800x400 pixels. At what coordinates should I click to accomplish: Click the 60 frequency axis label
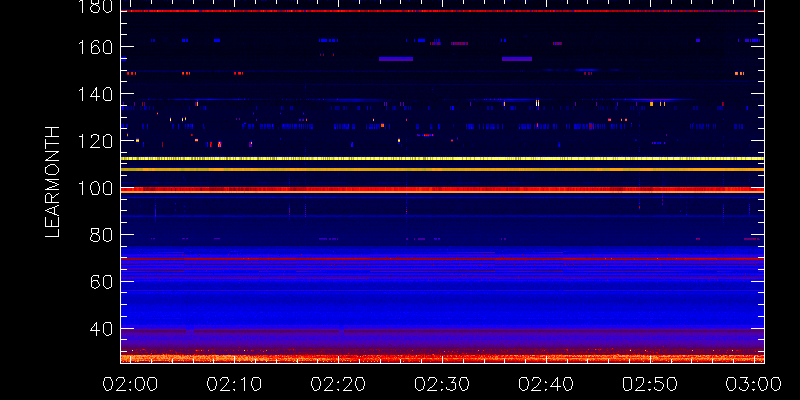(x=101, y=282)
